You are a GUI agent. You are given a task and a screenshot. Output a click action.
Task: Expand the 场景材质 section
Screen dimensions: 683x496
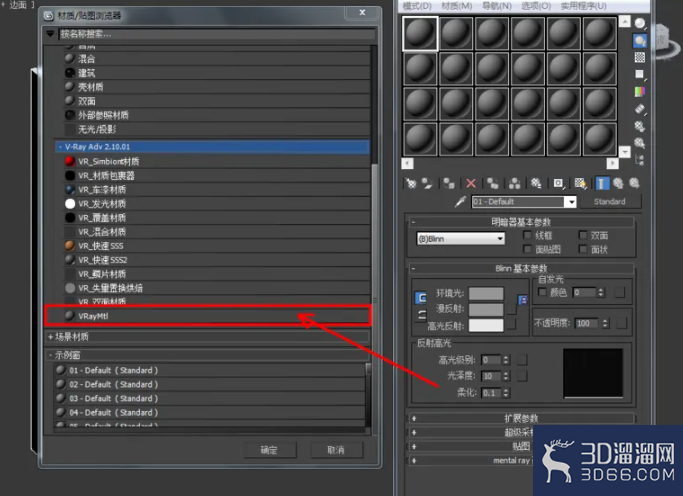(x=50, y=337)
